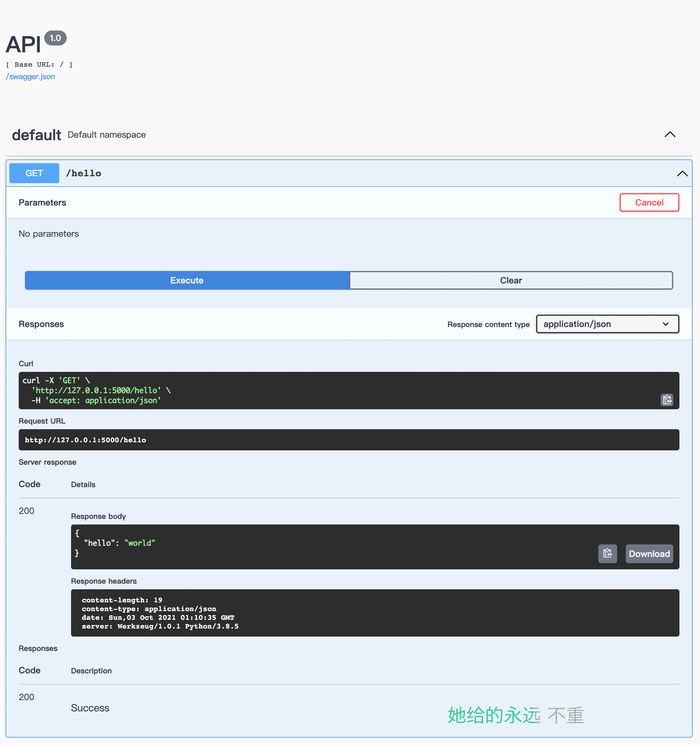700x745 pixels.
Task: Collapse the GET /hello operation
Action: [682, 173]
